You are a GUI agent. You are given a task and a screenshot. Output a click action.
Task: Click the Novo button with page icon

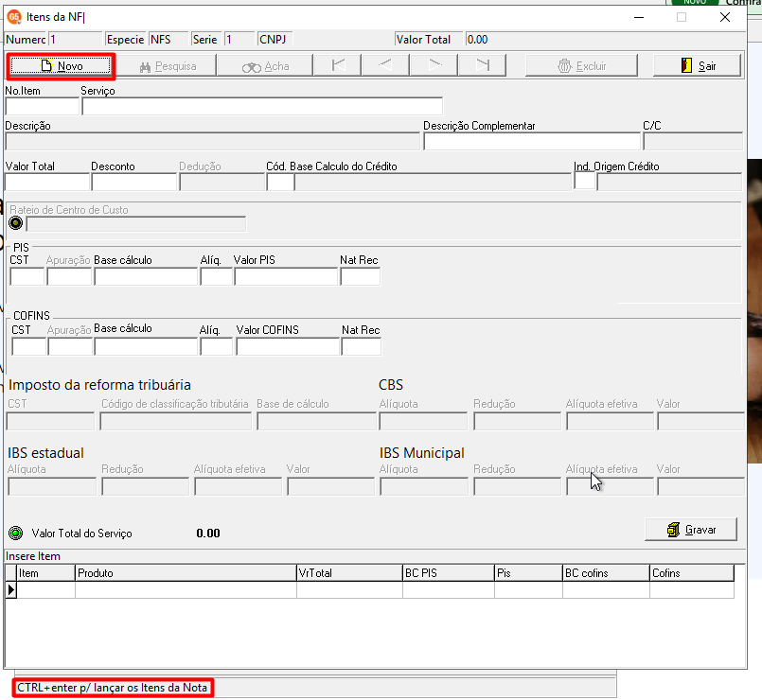[x=61, y=66]
